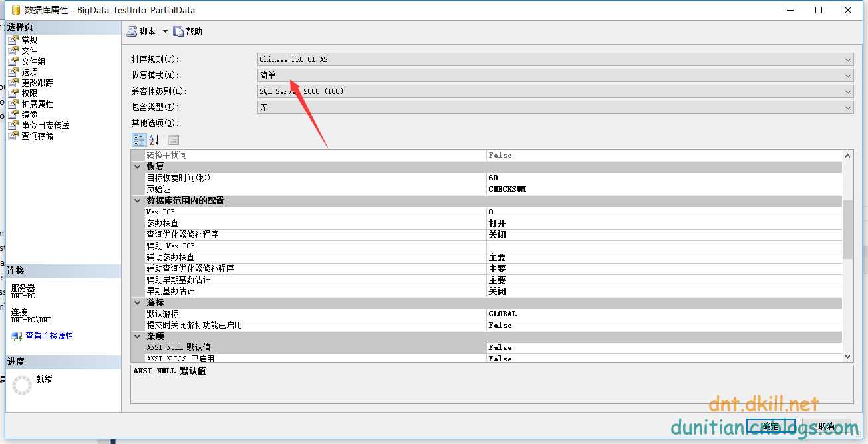This screenshot has width=868, height=444.
Task: Select the 页验证 CHECKSUM value
Action: (x=664, y=189)
